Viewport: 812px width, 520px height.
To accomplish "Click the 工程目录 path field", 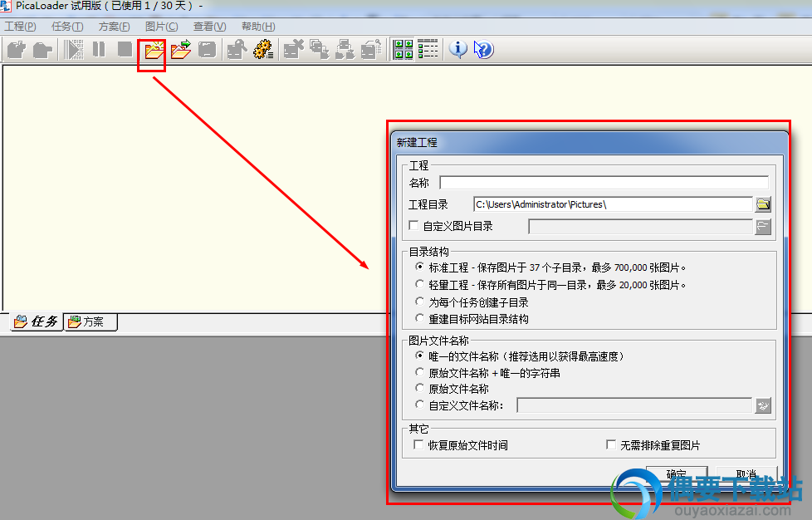I will tap(613, 204).
